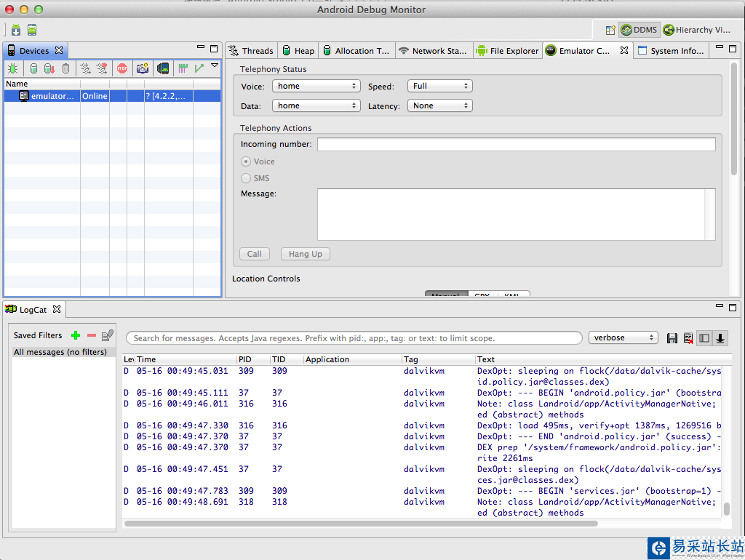Add a new LogCat filter
Screen dimensions: 745x560
point(76,335)
